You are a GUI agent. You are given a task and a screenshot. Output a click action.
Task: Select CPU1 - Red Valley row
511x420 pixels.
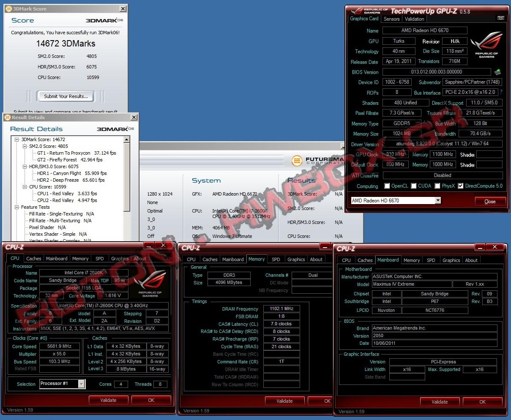[67, 194]
